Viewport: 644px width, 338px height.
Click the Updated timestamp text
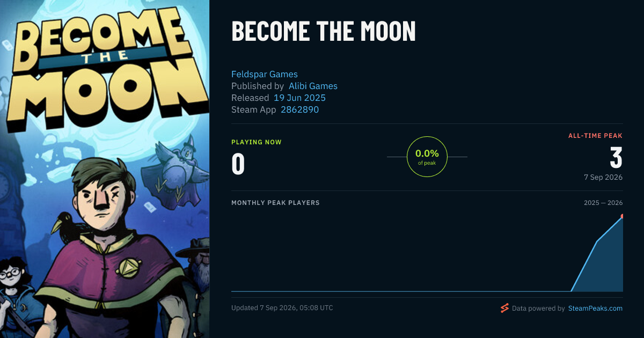(x=282, y=308)
